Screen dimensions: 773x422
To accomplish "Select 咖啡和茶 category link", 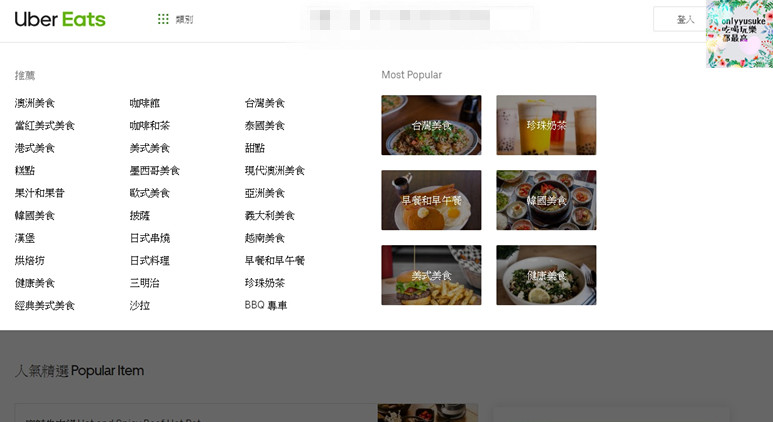I will (149, 126).
